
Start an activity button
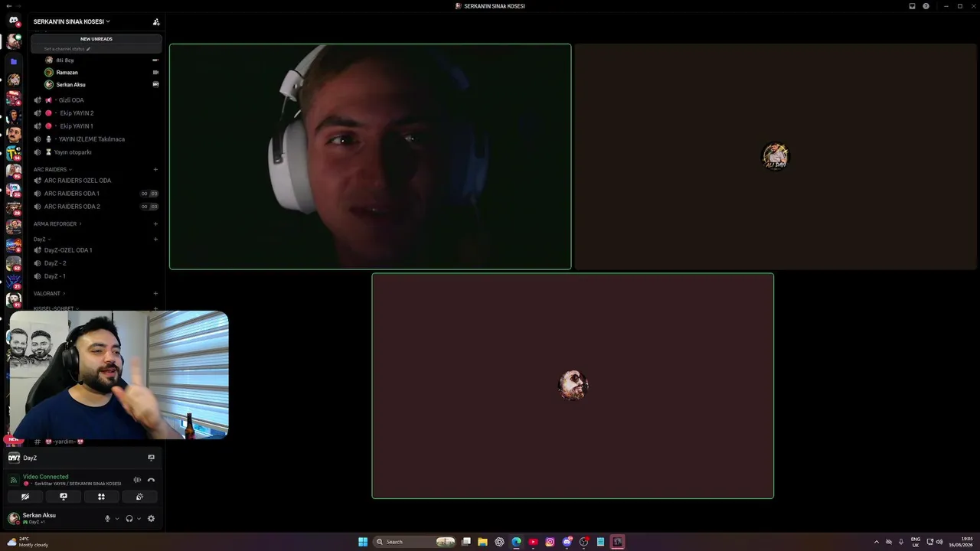tap(101, 497)
